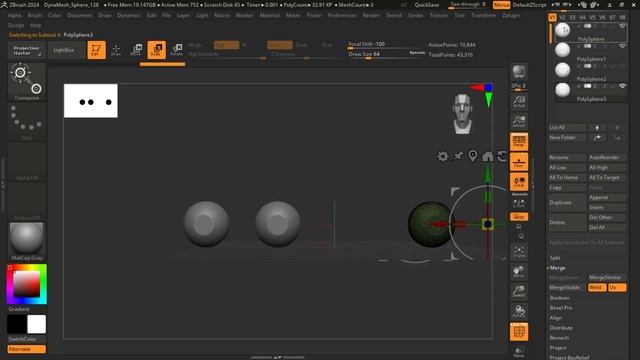Click the Zoom3D icon

[x=519, y=291]
